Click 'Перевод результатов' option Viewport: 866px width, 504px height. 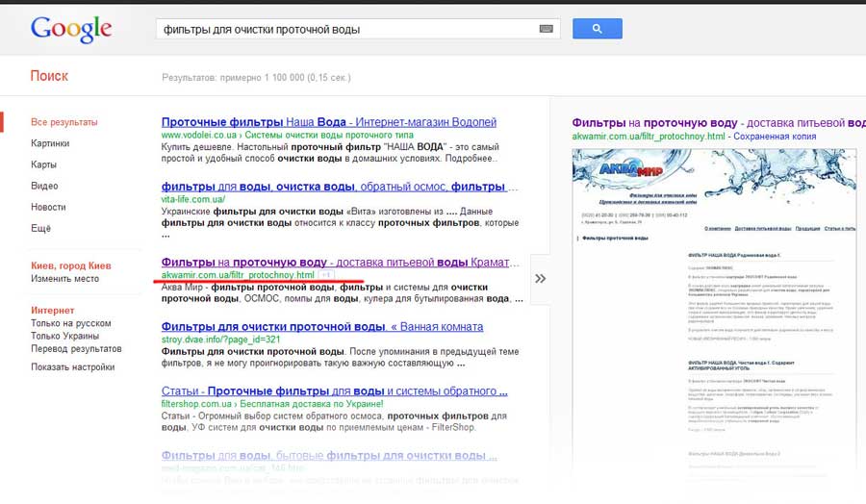click(76, 349)
